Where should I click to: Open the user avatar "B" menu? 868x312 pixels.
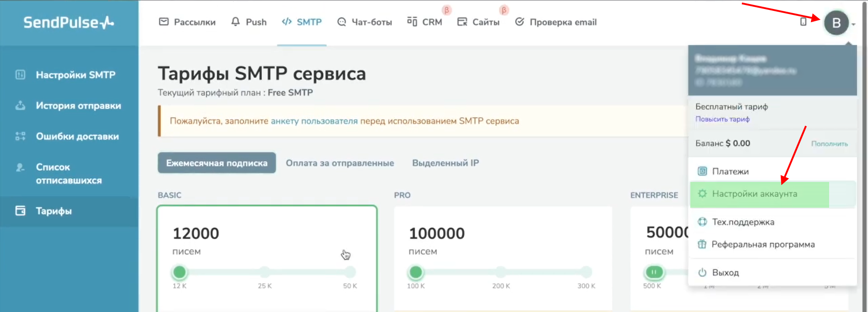tap(836, 23)
